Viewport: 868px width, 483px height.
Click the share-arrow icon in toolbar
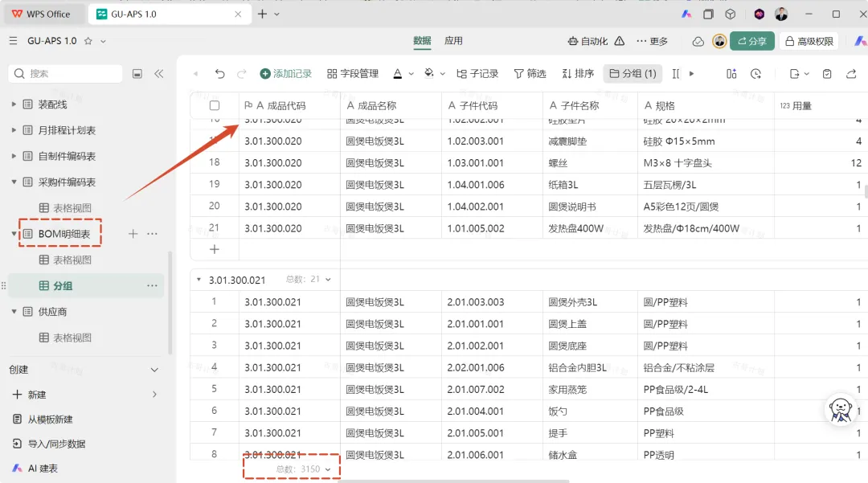pyautogui.click(x=851, y=74)
